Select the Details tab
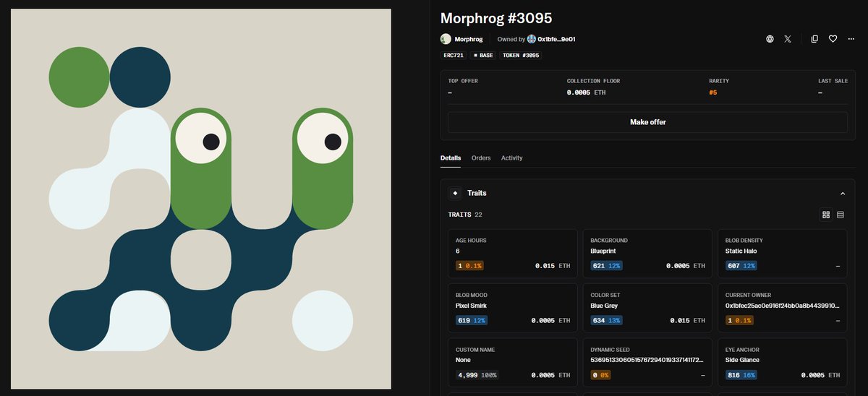This screenshot has height=396, width=868. point(451,158)
